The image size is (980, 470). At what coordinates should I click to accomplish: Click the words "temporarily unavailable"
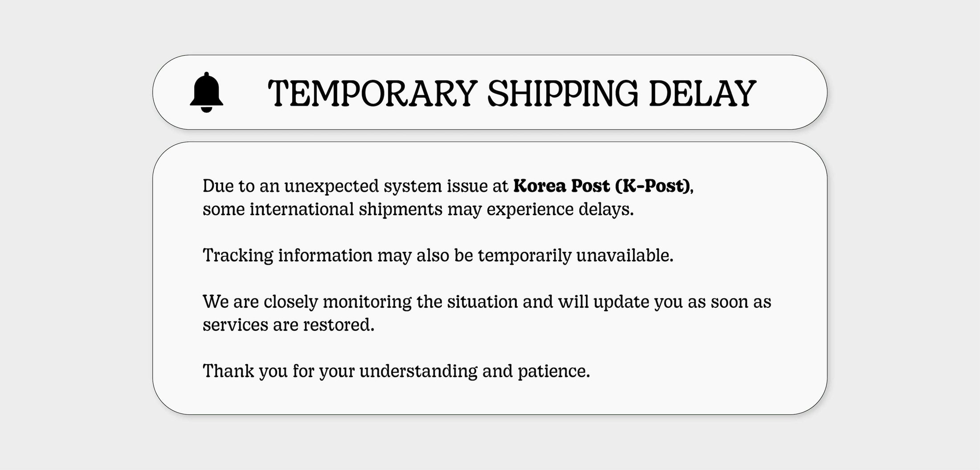[x=576, y=255]
